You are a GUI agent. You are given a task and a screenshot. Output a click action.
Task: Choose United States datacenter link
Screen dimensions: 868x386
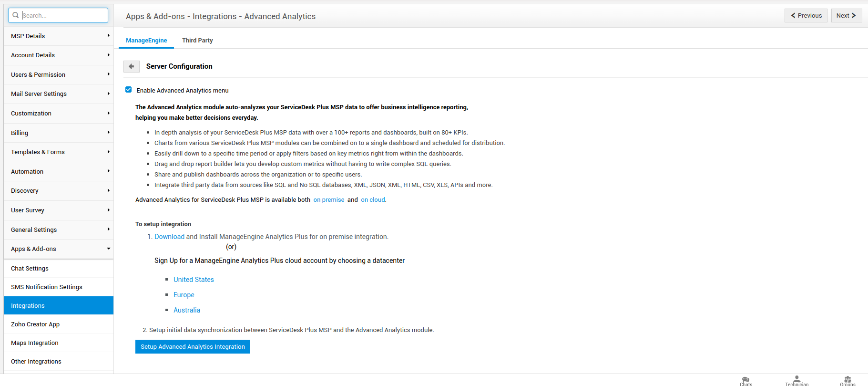point(194,280)
